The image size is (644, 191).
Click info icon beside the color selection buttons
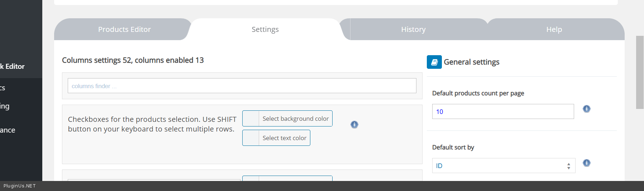pyautogui.click(x=354, y=125)
